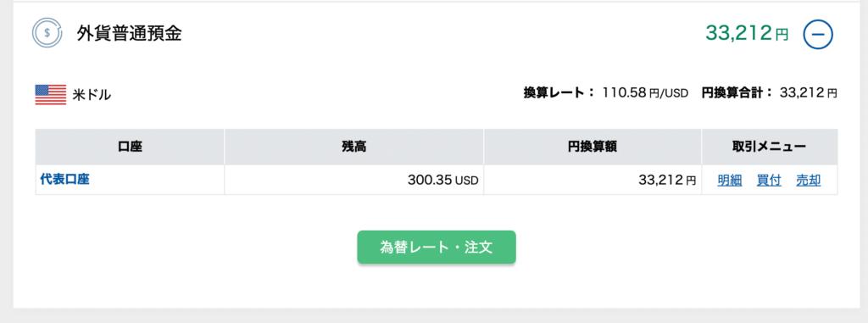868x323 pixels.
Task: Click the 取引メニュー column header
Action: (770, 147)
